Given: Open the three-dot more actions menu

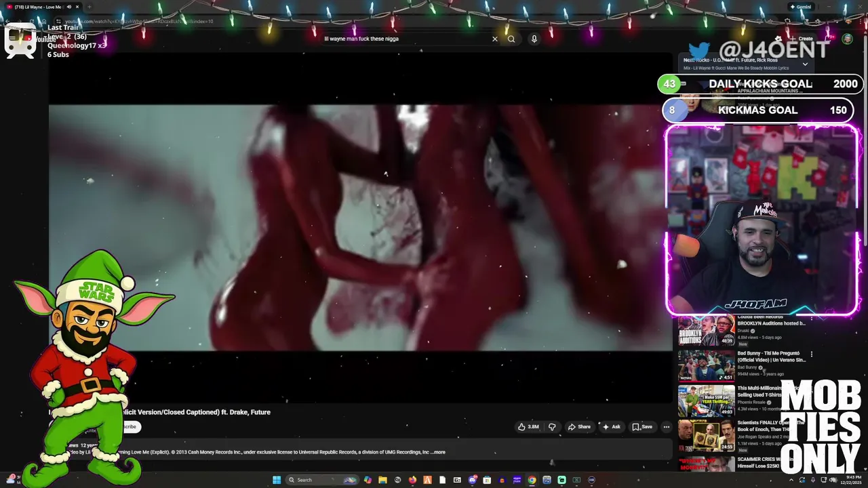Looking at the screenshot, I should 667,427.
